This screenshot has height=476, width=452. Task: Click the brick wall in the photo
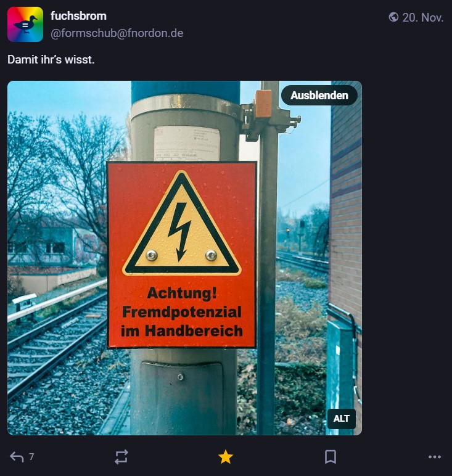(345, 203)
